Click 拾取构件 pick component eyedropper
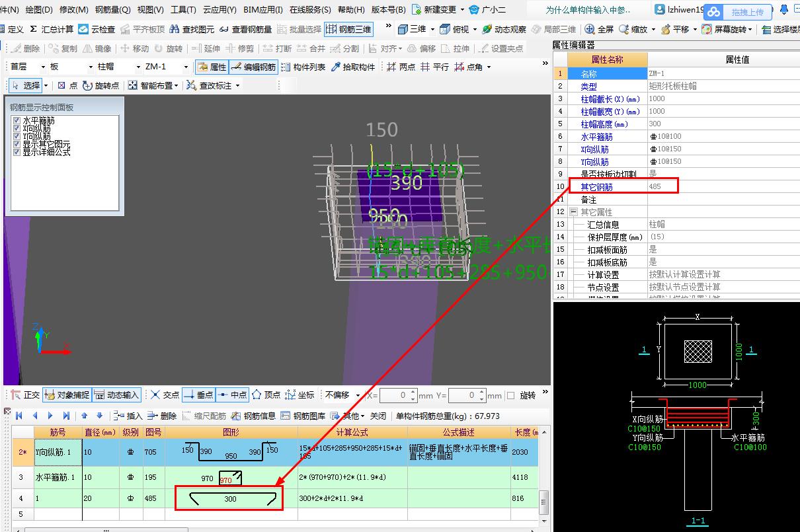 [337, 67]
